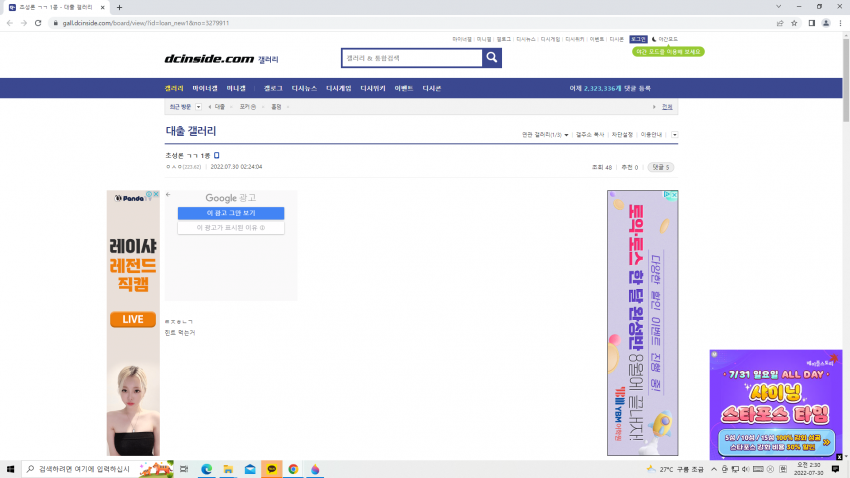Jump to comments via 댓글 5 button

(661, 167)
